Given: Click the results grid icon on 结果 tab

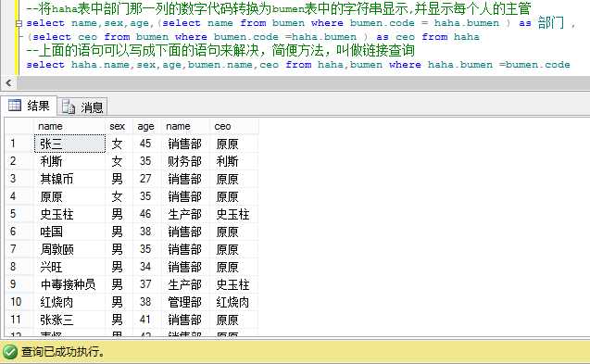Looking at the screenshot, I should (x=14, y=106).
